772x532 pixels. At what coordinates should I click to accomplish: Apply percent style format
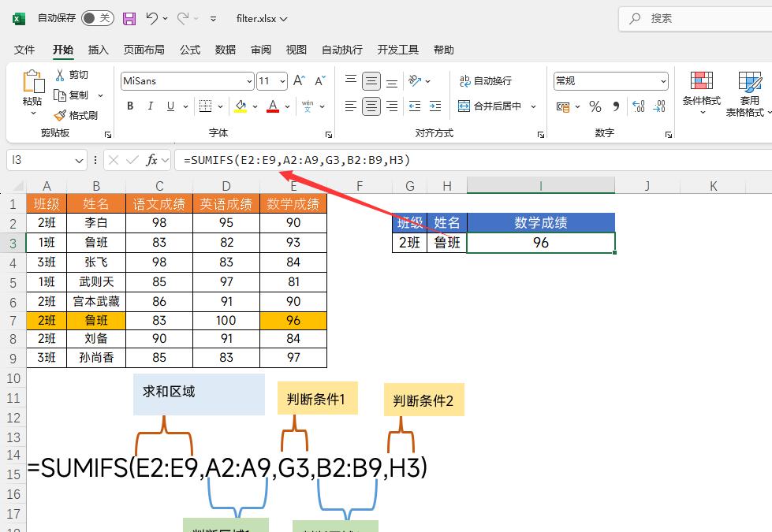coord(595,106)
